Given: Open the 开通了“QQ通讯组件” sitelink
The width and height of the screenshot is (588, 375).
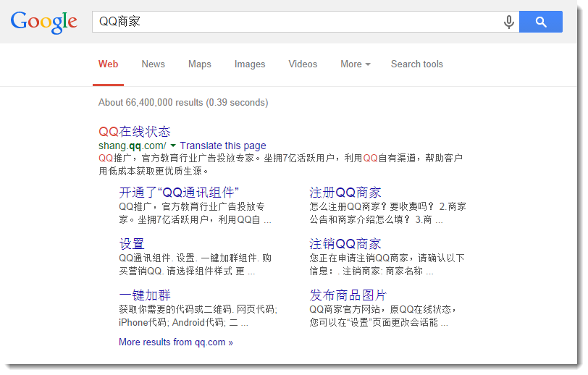Looking at the screenshot, I should (179, 193).
